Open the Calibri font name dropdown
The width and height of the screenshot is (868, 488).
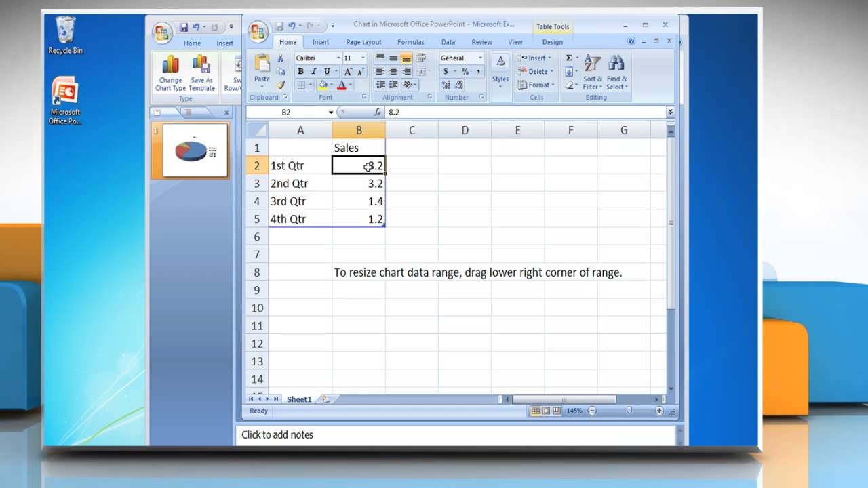338,58
